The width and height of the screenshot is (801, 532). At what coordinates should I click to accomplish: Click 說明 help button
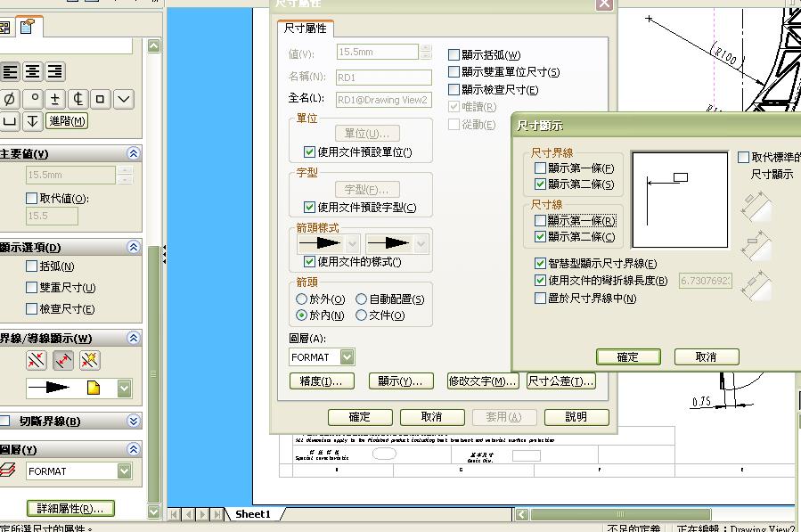tap(576, 417)
